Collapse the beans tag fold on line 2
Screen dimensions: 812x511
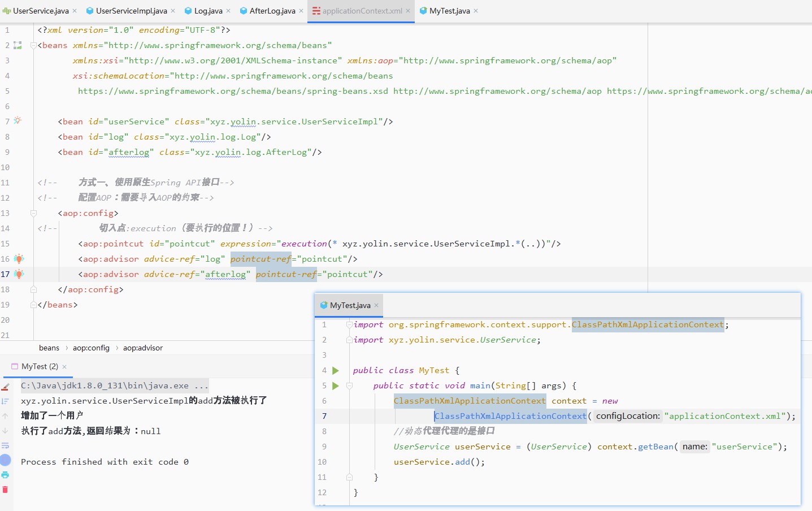pyautogui.click(x=33, y=45)
